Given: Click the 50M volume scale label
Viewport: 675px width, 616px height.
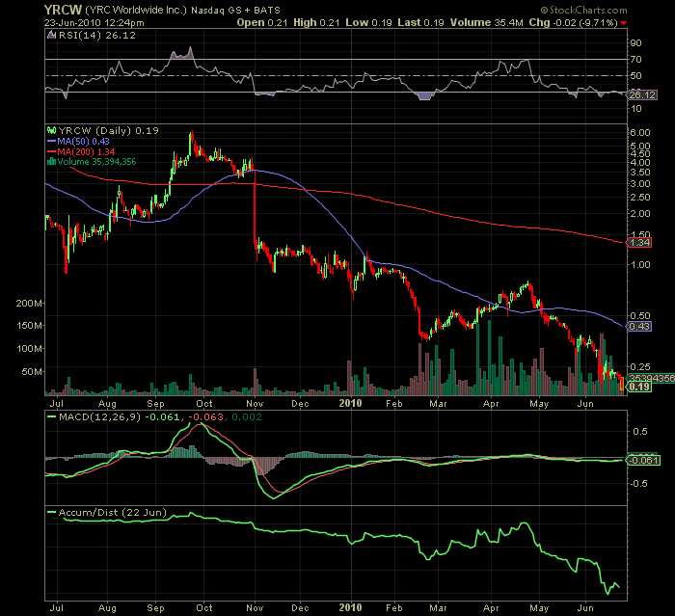Looking at the screenshot, I should coord(32,371).
